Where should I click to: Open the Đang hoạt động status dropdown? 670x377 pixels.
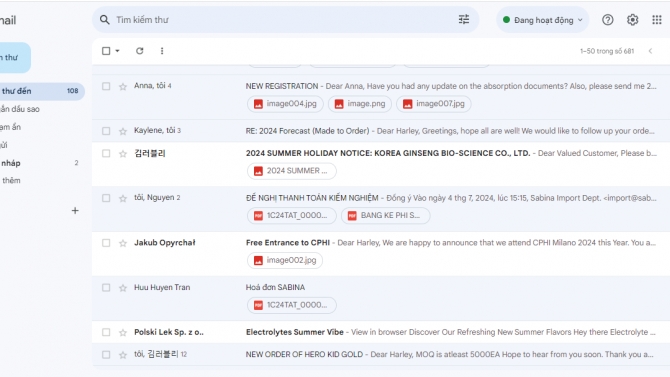[542, 20]
